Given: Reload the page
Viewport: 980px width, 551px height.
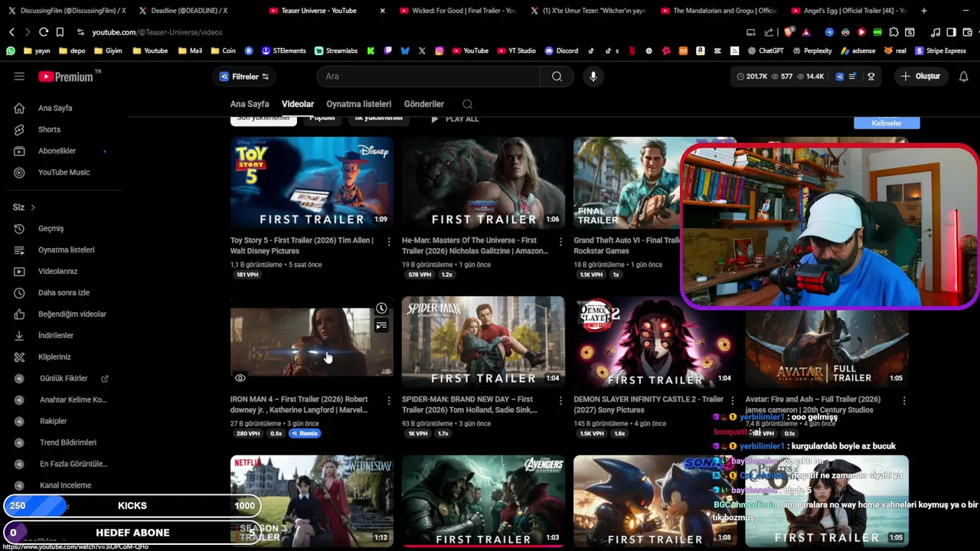Looking at the screenshot, I should click(x=44, y=32).
